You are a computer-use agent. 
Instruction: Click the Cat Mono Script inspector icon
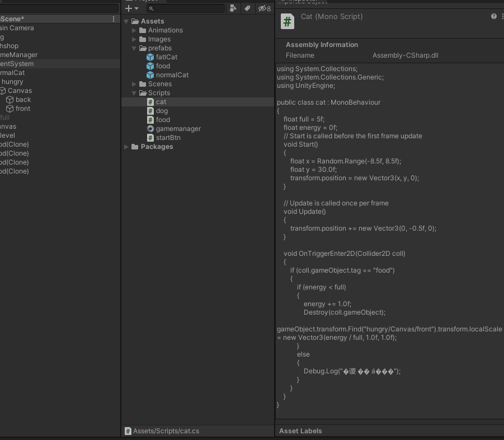coord(288,21)
